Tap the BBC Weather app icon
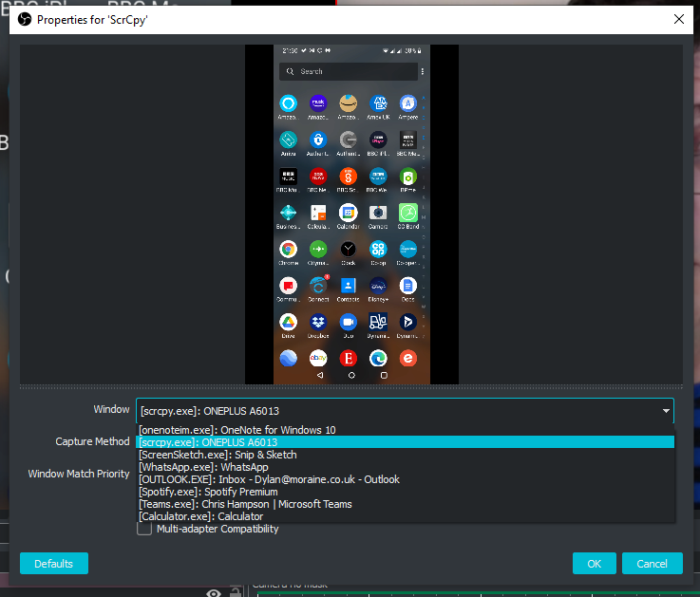The height and width of the screenshot is (597, 700). tap(378, 177)
